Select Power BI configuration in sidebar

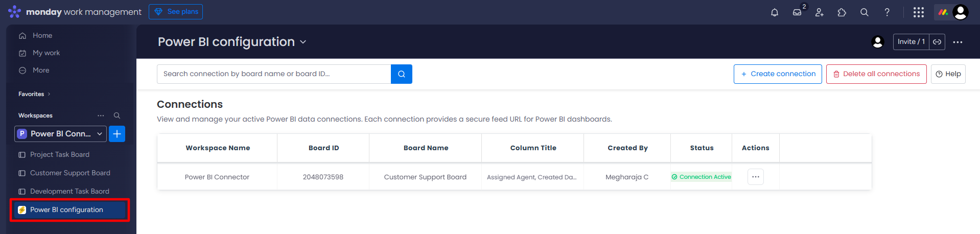pos(69,210)
